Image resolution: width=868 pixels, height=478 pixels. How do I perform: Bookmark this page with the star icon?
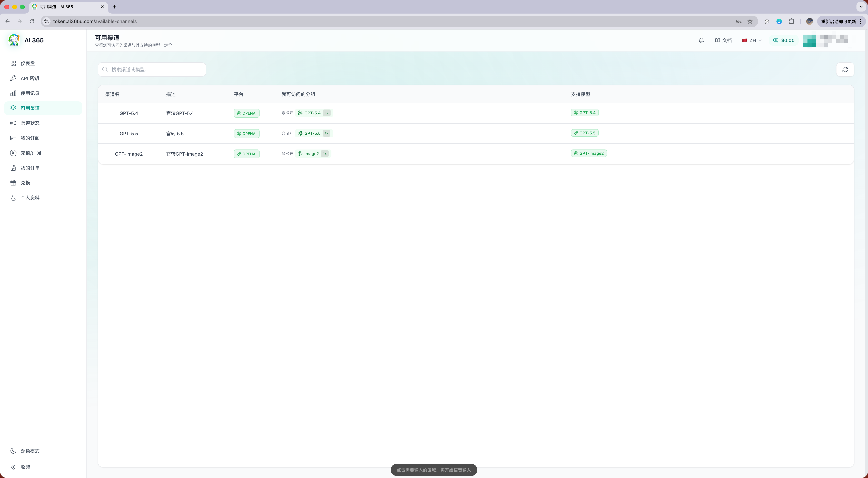click(x=750, y=21)
